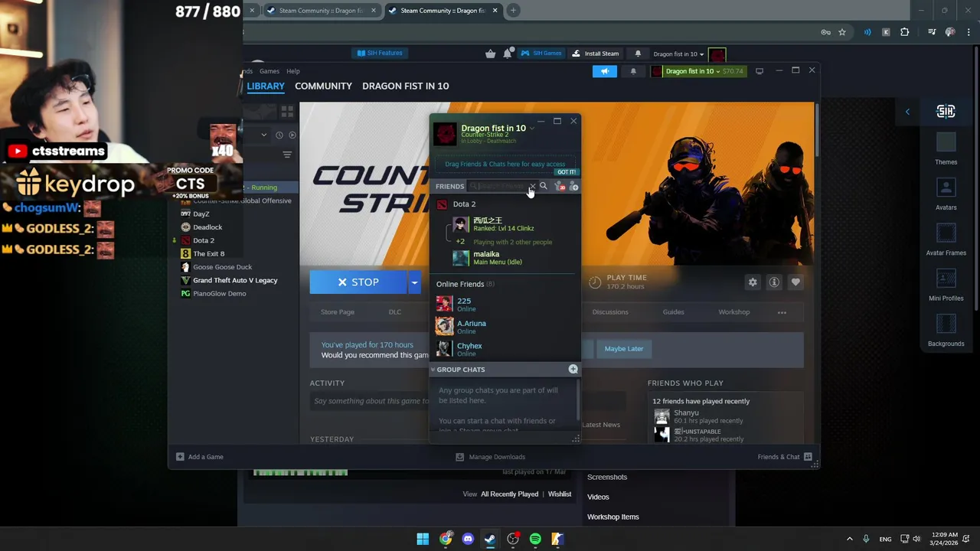Open Guides tab
The image size is (980, 551).
point(674,312)
